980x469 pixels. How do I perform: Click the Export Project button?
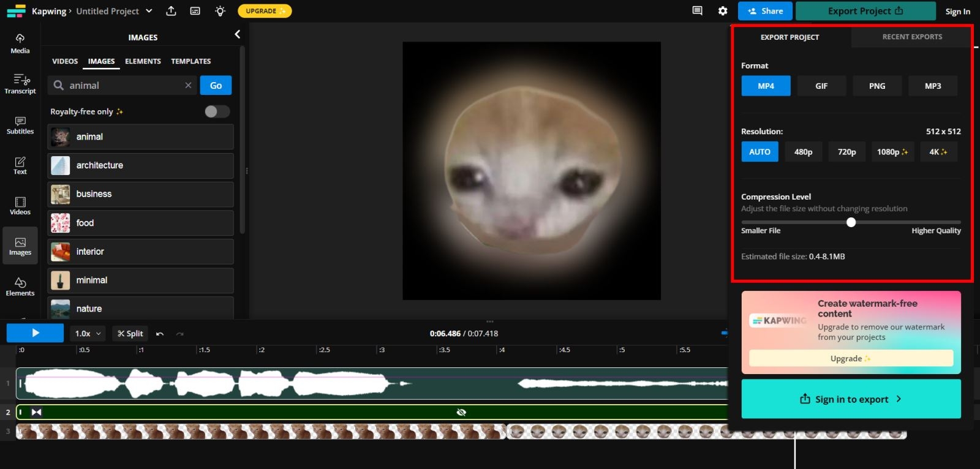pyautogui.click(x=865, y=11)
